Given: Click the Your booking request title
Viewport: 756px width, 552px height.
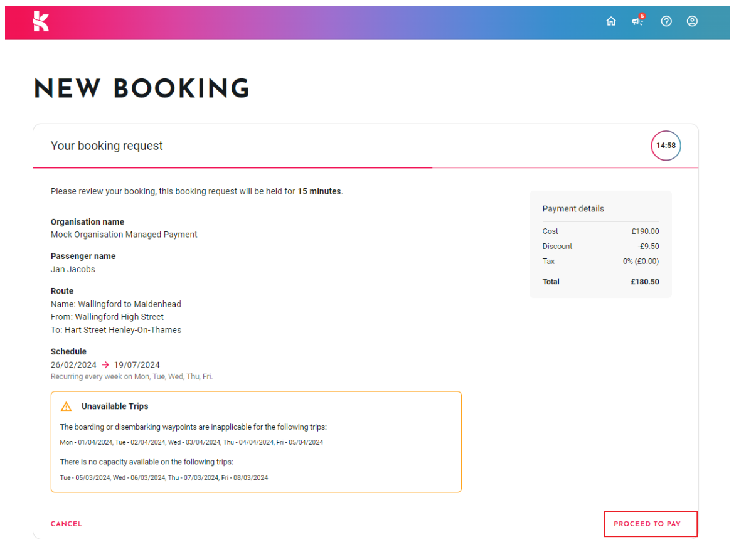Looking at the screenshot, I should pos(107,146).
